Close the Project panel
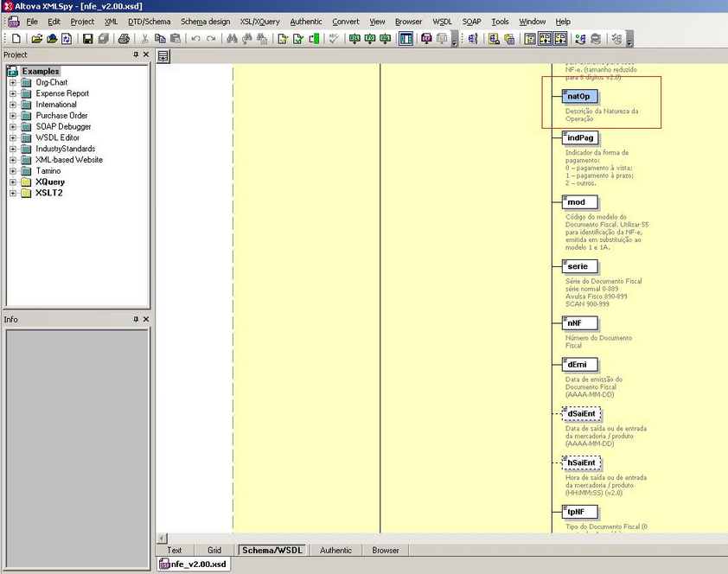This screenshot has width=728, height=574. pos(146,55)
